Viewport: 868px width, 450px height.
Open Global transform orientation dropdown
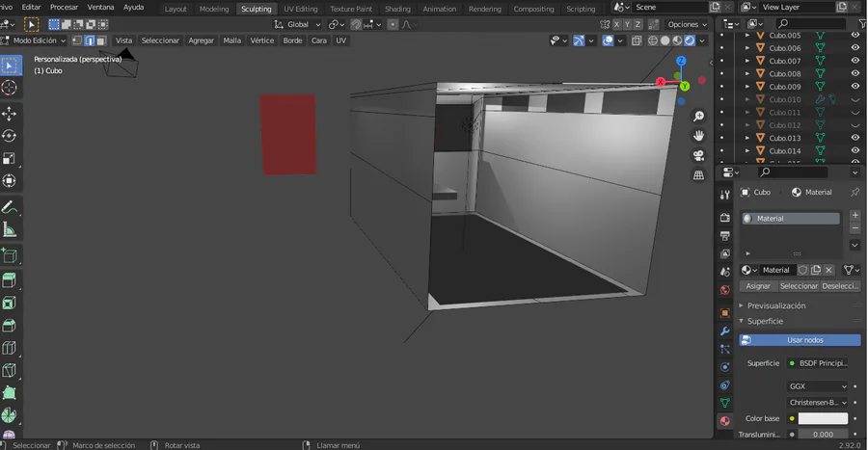coord(297,24)
